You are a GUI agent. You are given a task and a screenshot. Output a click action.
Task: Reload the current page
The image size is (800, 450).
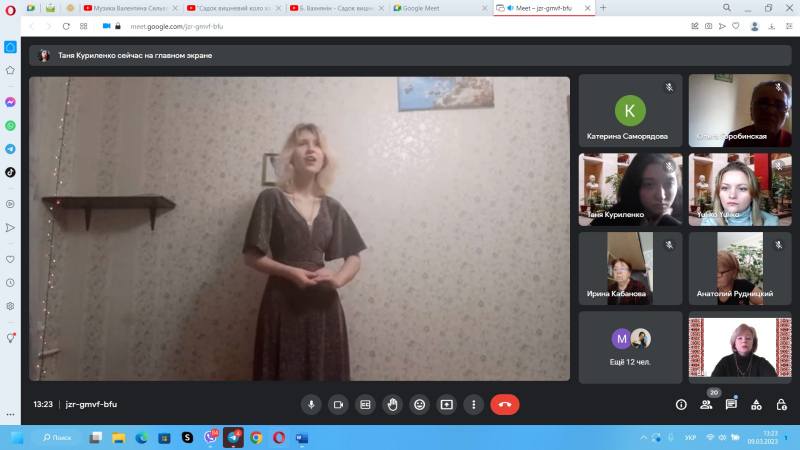click(66, 26)
